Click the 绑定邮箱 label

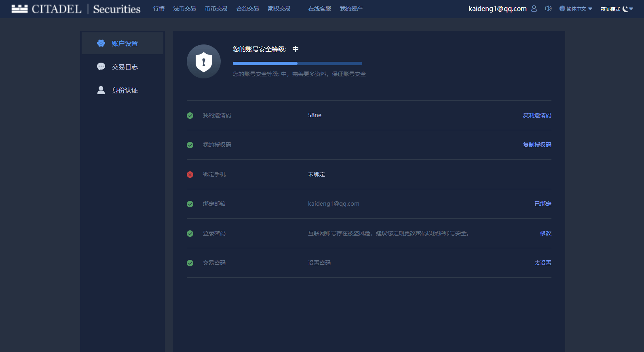coord(214,204)
